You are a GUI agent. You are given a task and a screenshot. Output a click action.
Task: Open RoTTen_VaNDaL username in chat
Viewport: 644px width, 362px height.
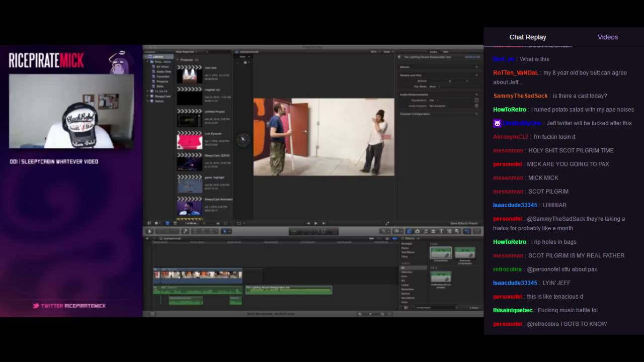pyautogui.click(x=516, y=72)
